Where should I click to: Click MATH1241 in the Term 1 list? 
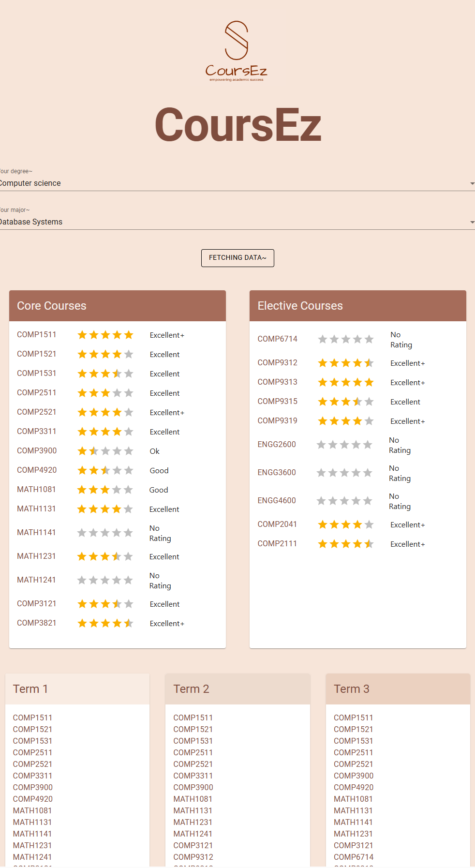(x=32, y=857)
